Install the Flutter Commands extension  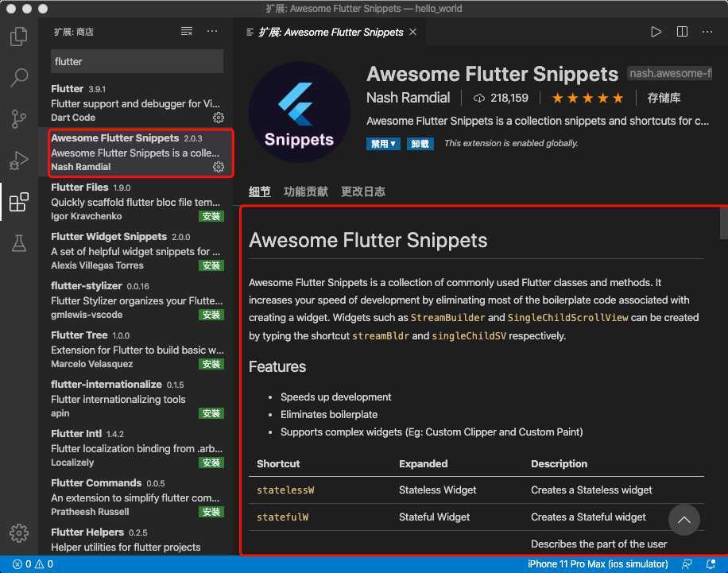pos(211,512)
